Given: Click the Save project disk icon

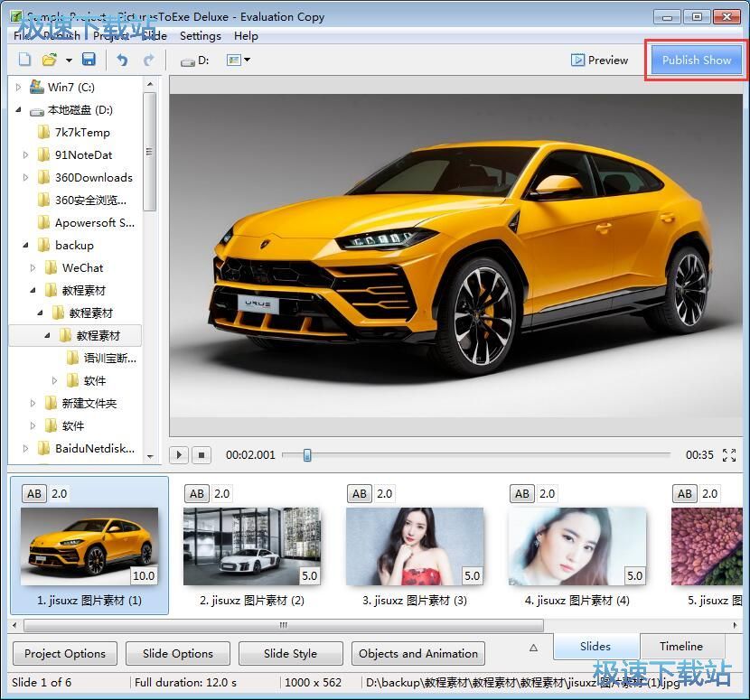Looking at the screenshot, I should click(x=89, y=60).
